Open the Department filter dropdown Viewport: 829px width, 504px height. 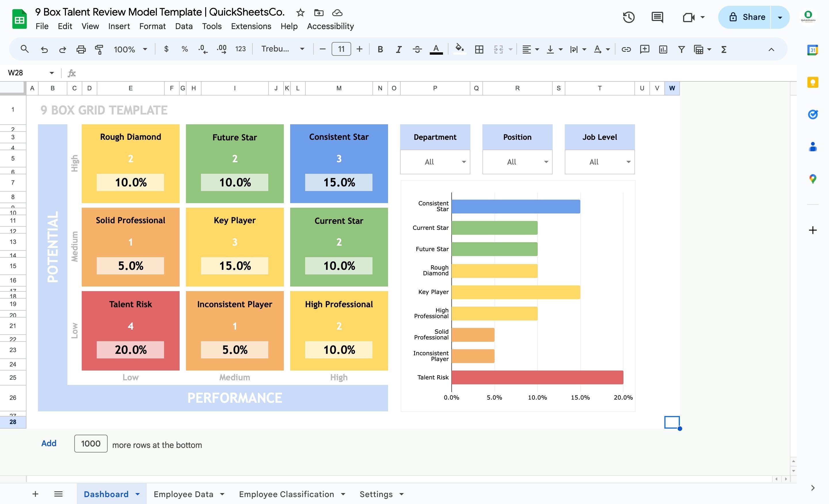[x=464, y=162]
